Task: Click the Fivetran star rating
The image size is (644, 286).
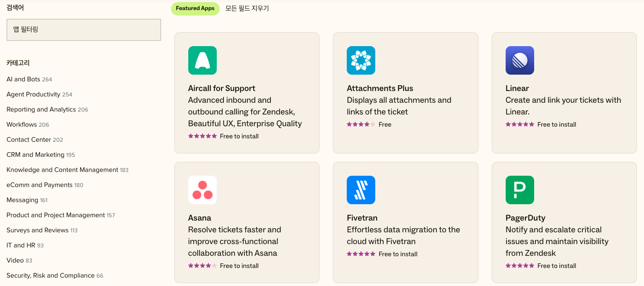Action: click(x=361, y=254)
